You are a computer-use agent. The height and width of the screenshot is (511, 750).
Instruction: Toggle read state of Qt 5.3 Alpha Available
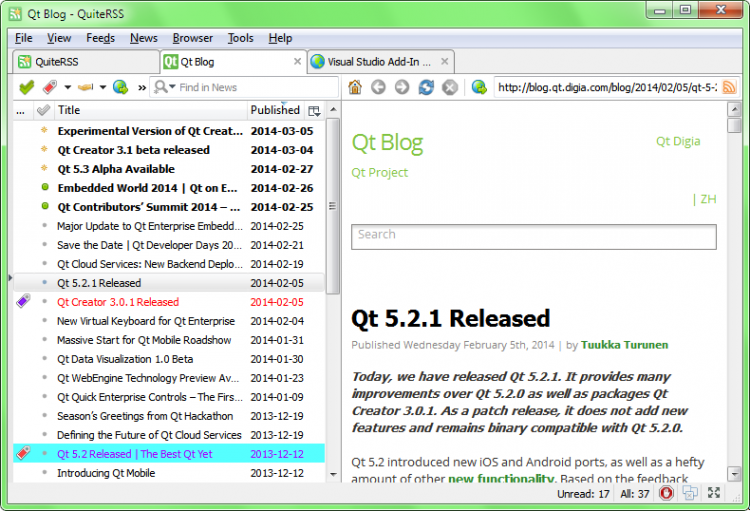click(44, 168)
